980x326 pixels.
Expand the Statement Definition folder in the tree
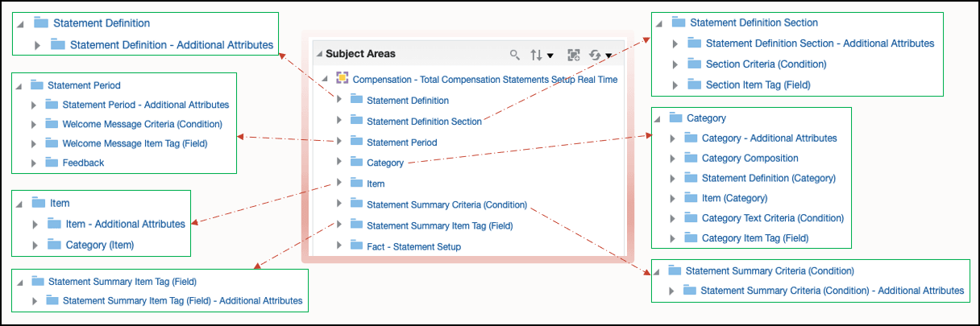click(339, 100)
